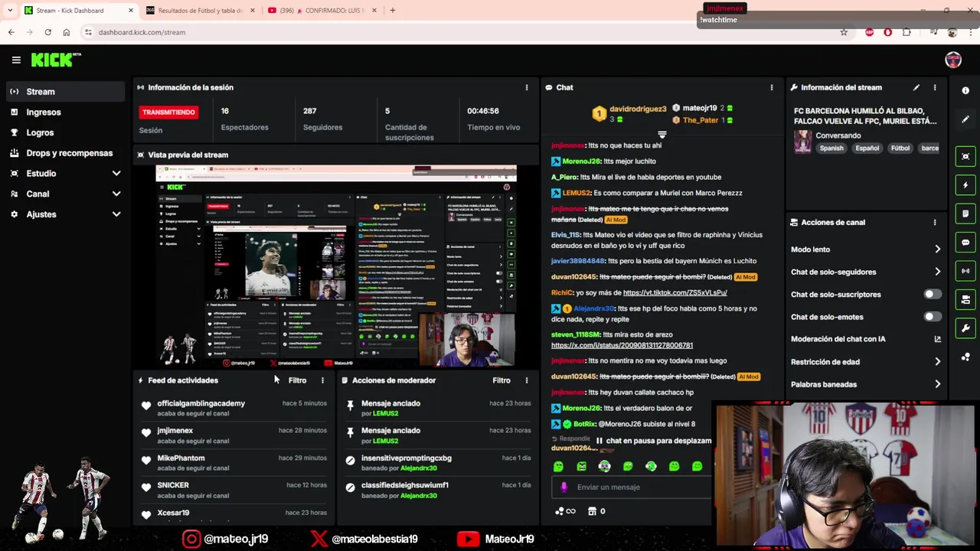Click the Enviar un mensaje input
The width and height of the screenshot is (980, 551).
(x=632, y=487)
